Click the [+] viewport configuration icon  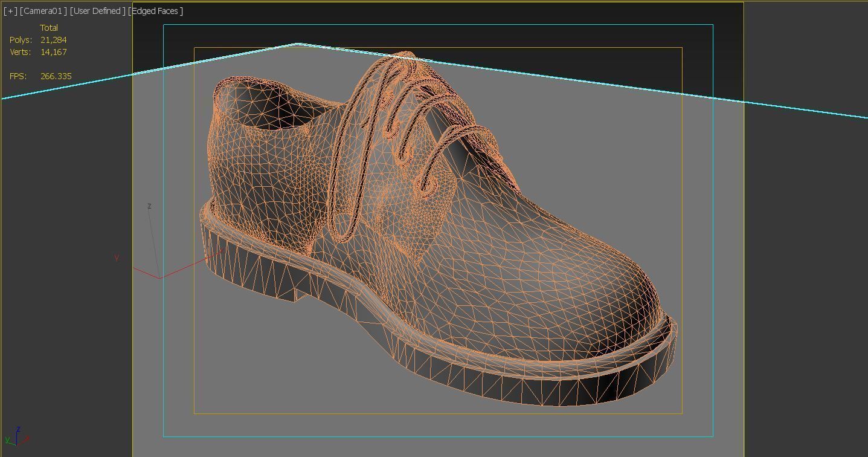[10, 10]
